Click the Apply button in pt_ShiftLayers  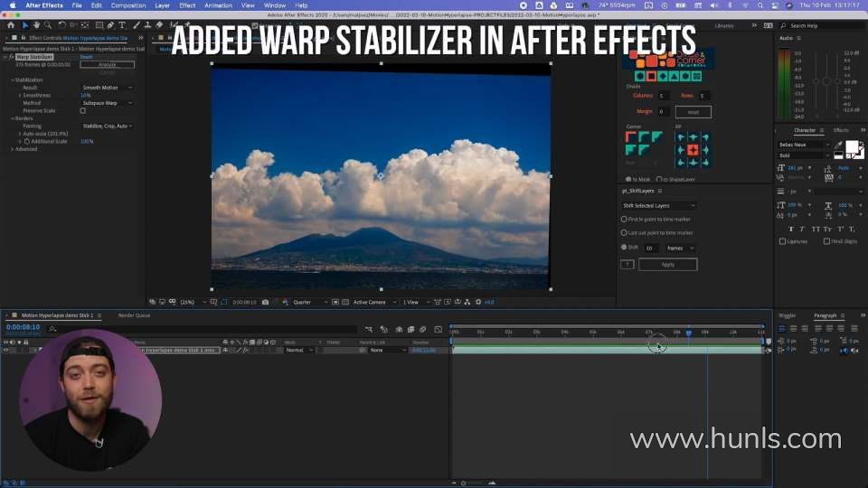click(667, 265)
